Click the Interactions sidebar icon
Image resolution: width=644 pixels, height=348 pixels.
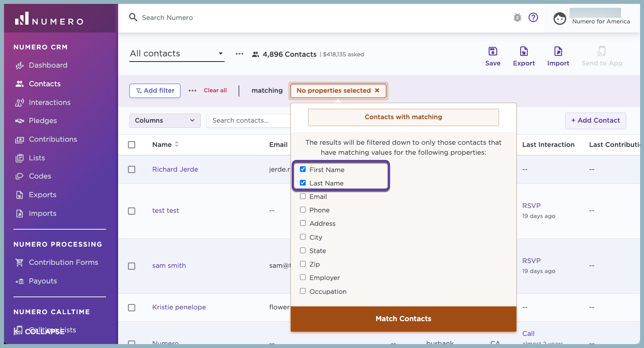pos(19,103)
